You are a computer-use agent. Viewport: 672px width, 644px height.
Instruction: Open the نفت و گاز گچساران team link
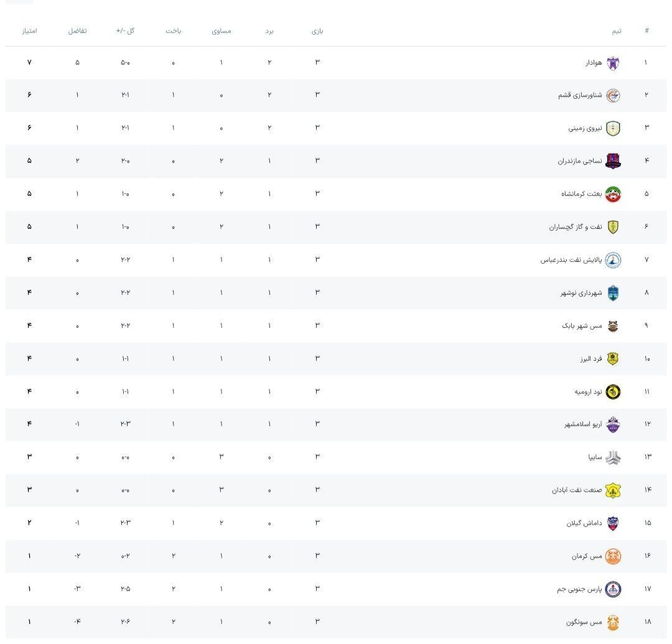[576, 227]
